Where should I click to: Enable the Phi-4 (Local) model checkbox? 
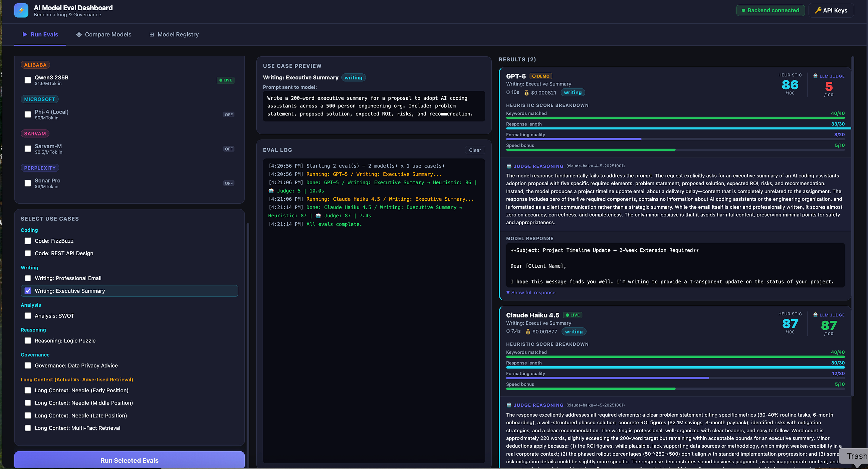click(28, 114)
